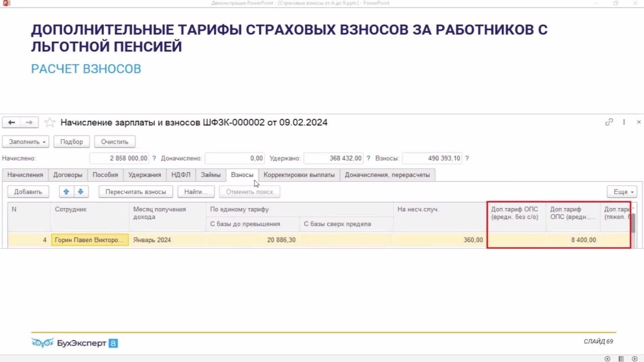Select cell Январь 2024
644x362 pixels.
167,240
